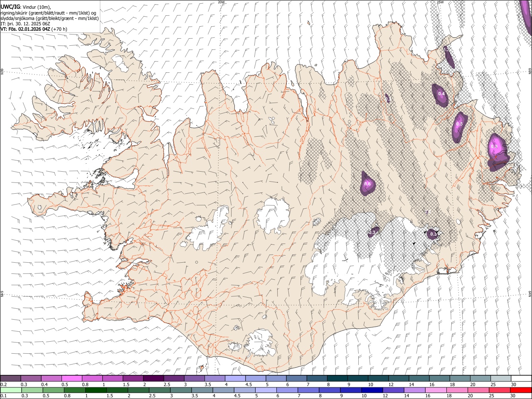Select the upper legend swatch between 18 and 20

(x=460, y=378)
